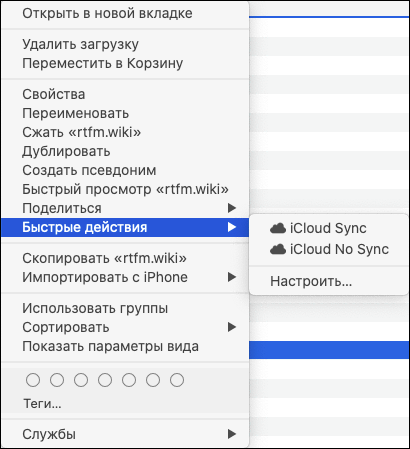Viewport: 410px width, 449px height.
Task: Select the second tag color circle
Action: pos(57,380)
